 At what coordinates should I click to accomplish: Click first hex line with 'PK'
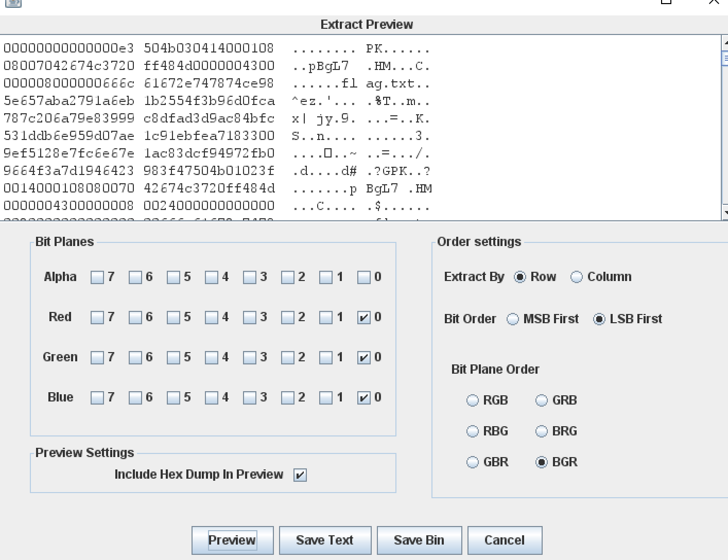(217, 48)
